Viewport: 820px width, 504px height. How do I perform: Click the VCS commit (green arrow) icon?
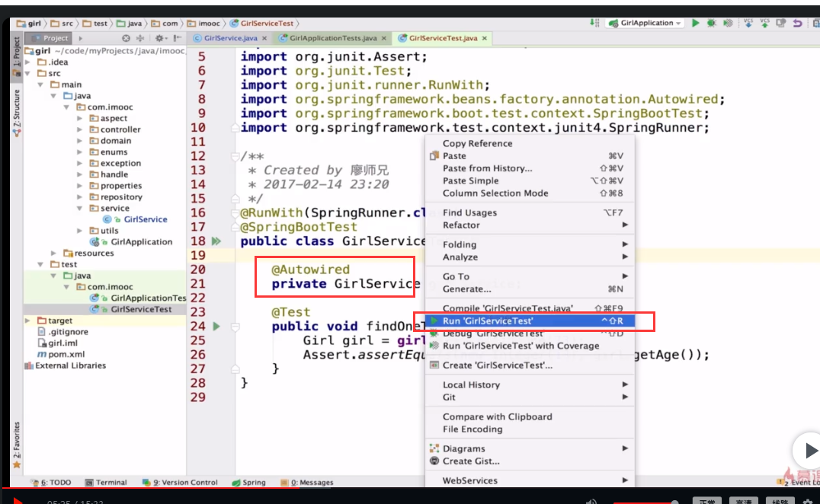click(764, 23)
